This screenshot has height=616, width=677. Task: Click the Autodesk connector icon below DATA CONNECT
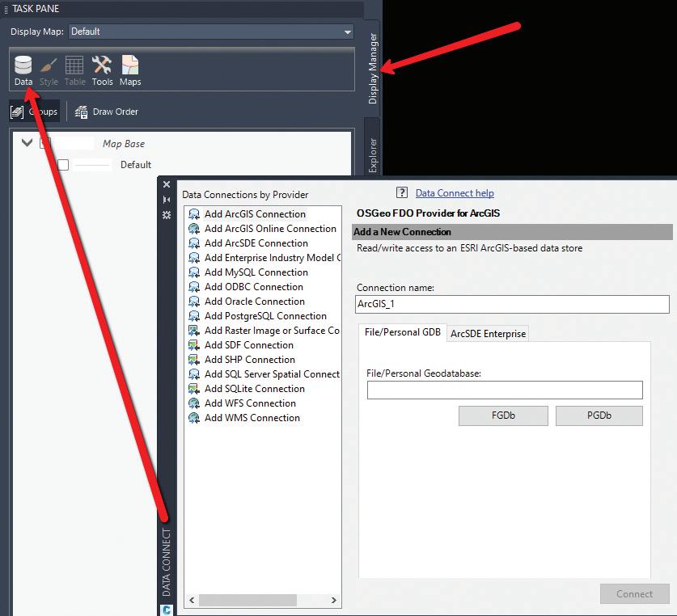(x=167, y=610)
